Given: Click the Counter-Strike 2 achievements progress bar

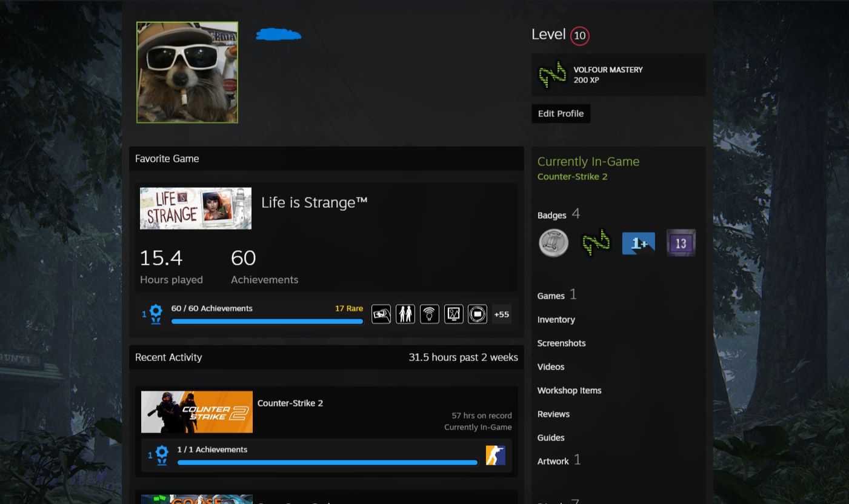Looking at the screenshot, I should 327,463.
